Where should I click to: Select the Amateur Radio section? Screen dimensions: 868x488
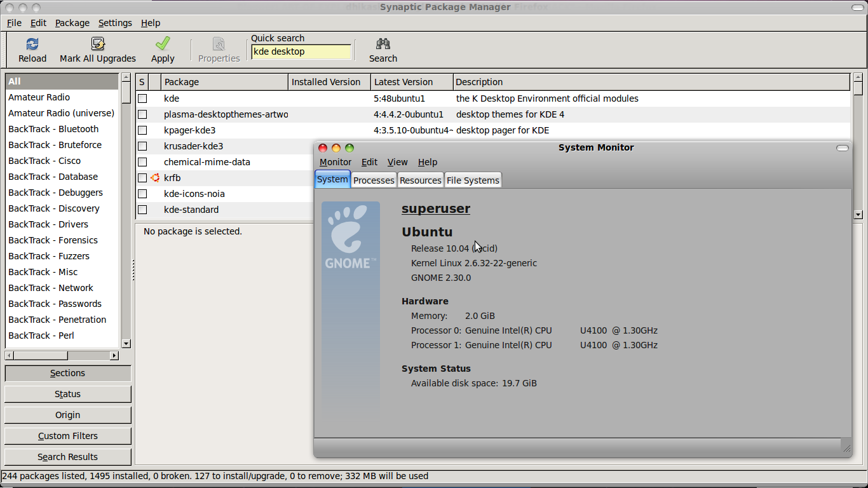[x=62, y=97]
